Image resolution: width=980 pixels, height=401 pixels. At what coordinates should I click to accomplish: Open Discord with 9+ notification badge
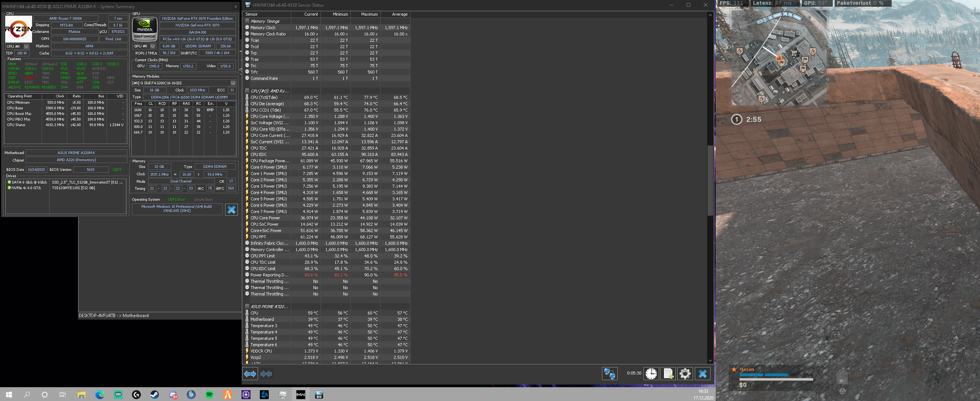click(173, 395)
